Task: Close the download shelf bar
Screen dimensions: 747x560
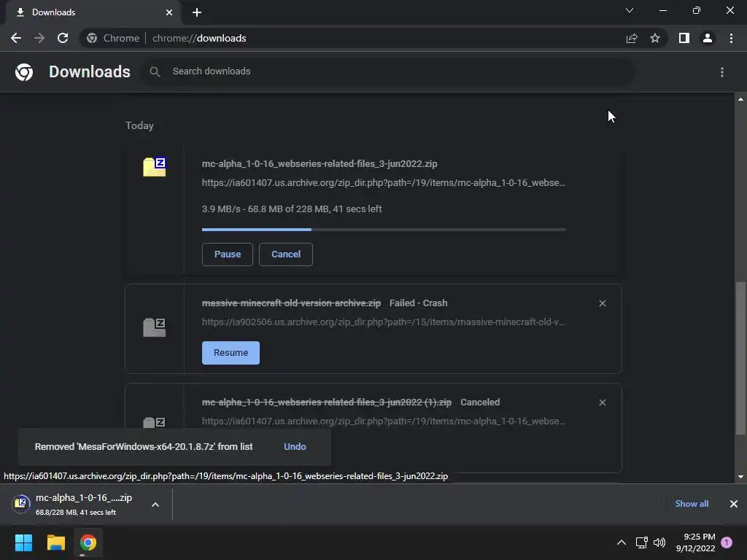Action: 734,504
